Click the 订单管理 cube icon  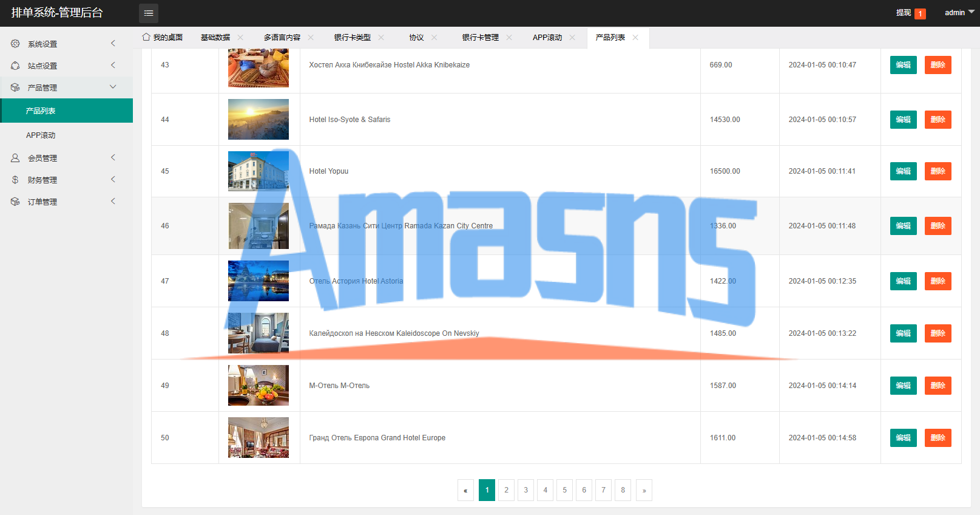15,202
